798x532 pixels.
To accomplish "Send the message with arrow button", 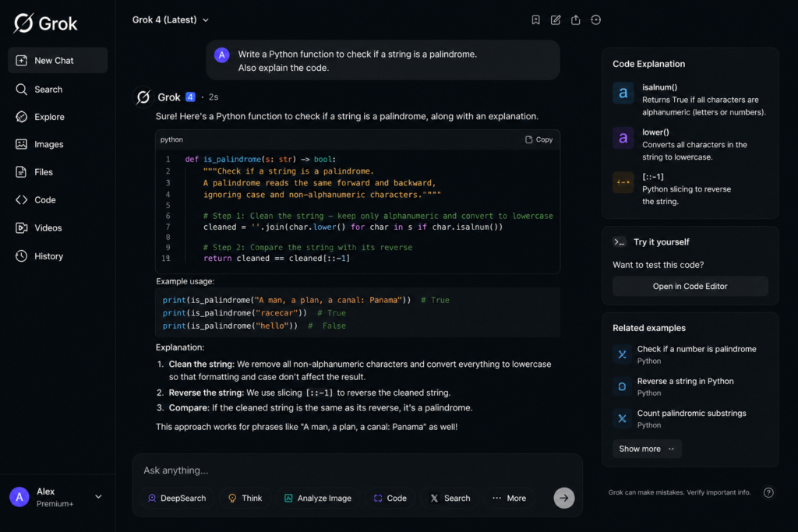I will pos(564,498).
